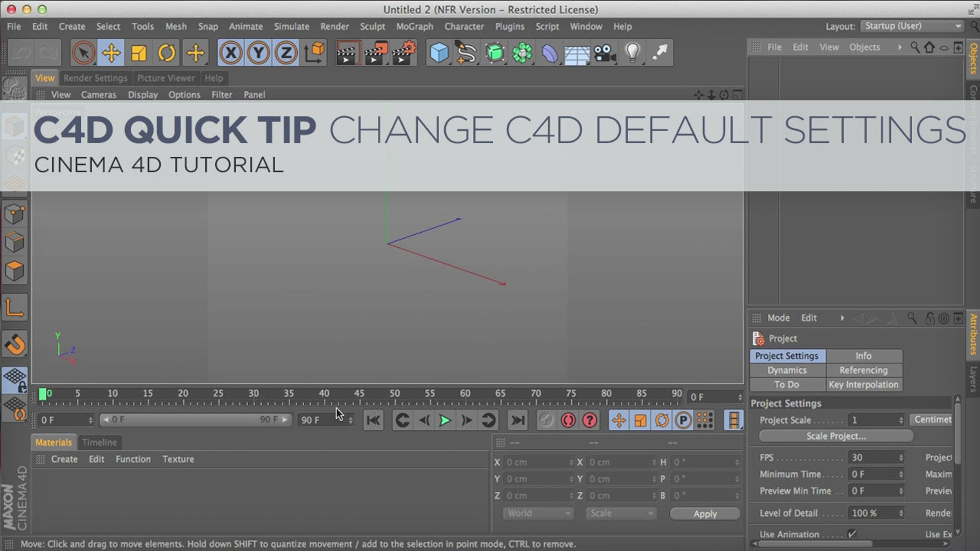Toggle the Use Animation checkbox
This screenshot has height=551, width=980.
click(x=852, y=533)
